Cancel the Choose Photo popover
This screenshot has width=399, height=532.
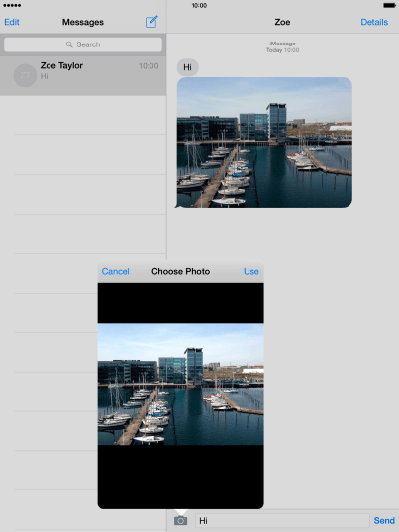(116, 271)
